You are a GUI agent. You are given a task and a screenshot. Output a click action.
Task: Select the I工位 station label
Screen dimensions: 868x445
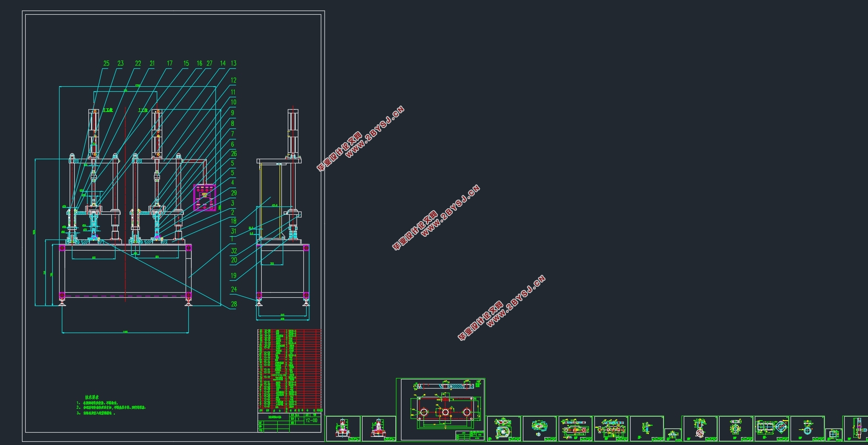tap(143, 110)
